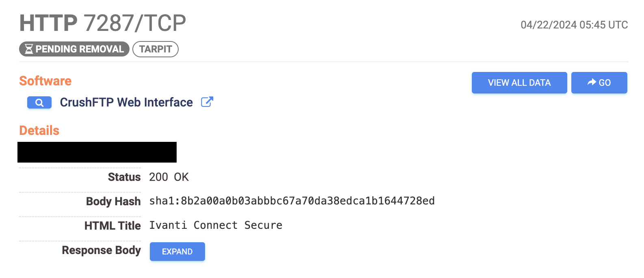This screenshot has height=278, width=644.
Task: Click the Status field label
Action: pos(124,177)
